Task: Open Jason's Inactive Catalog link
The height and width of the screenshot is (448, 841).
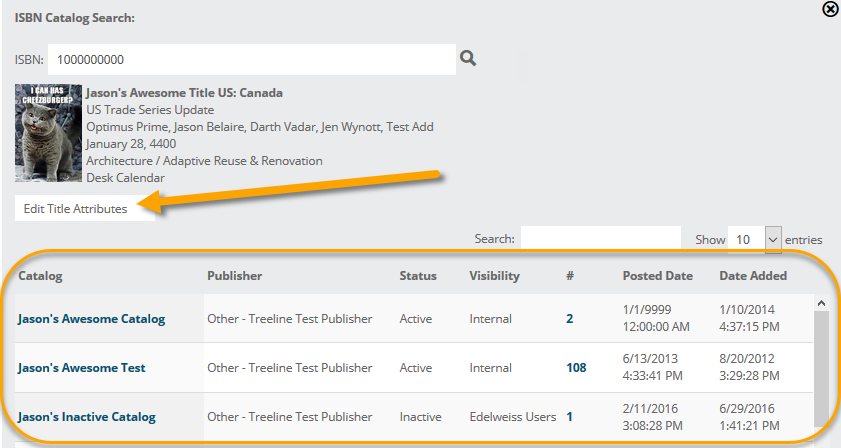Action: click(x=86, y=416)
